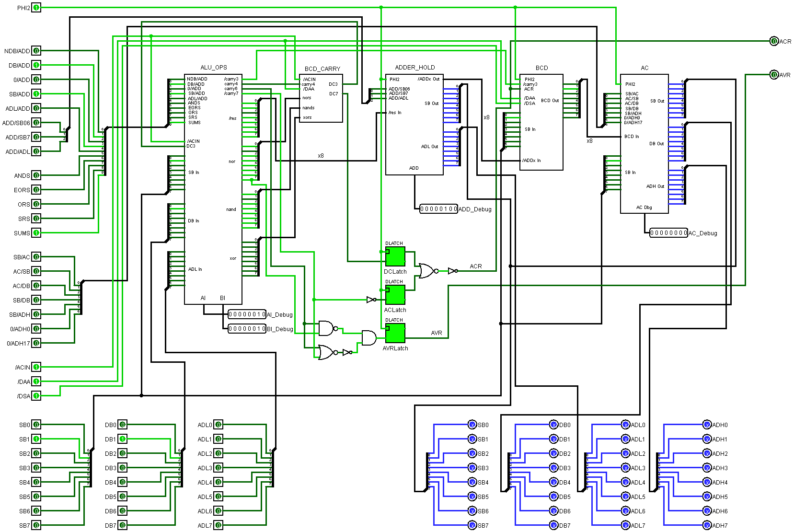Click the ADD_Debug probe value
The width and height of the screenshot is (794, 532).
coord(438,209)
